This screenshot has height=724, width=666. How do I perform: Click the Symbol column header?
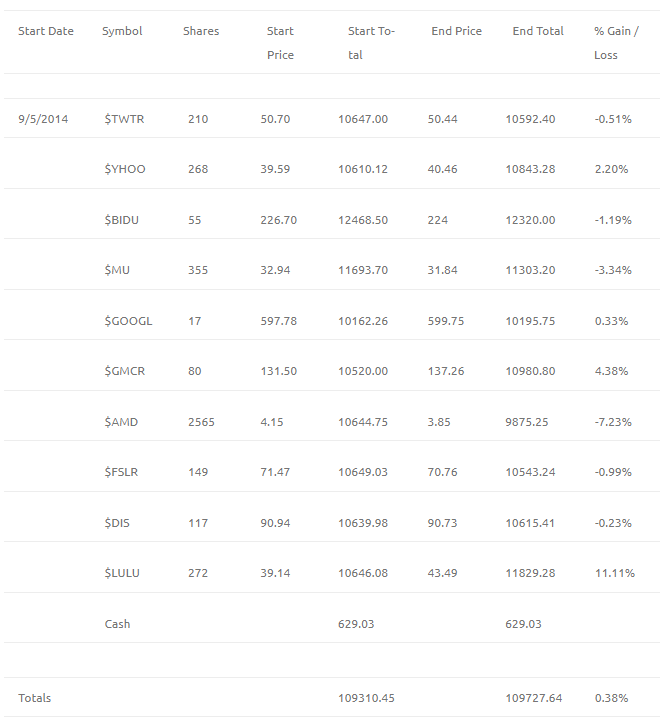122,31
